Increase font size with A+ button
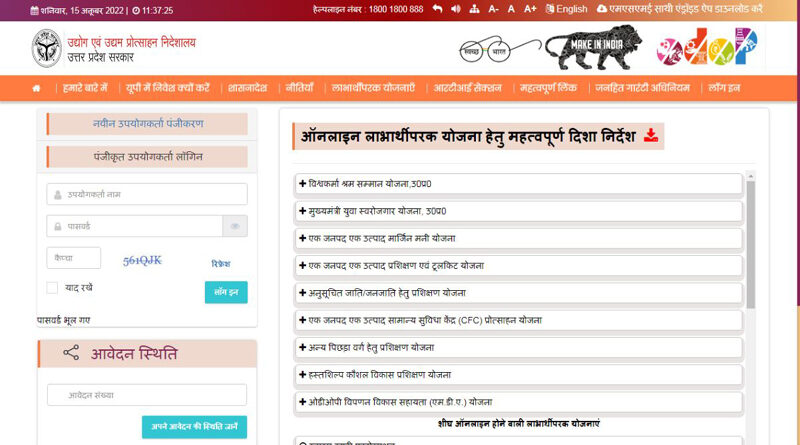The image size is (800, 445). [530, 9]
